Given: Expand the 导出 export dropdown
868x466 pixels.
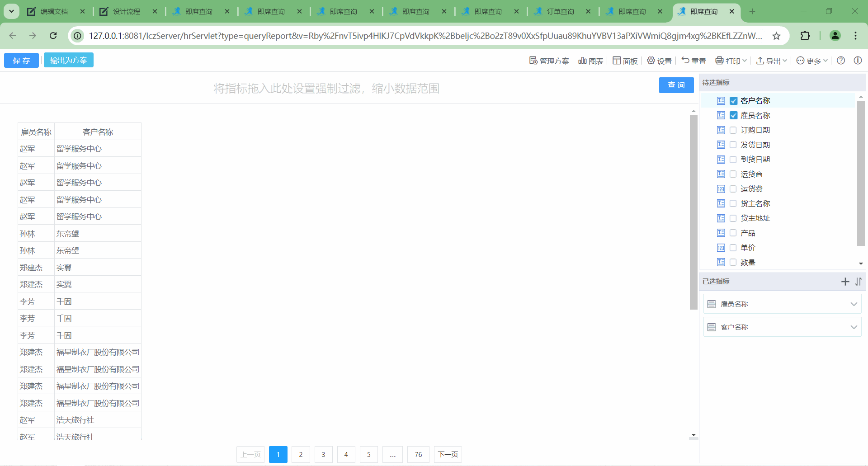Looking at the screenshot, I should pyautogui.click(x=772, y=61).
